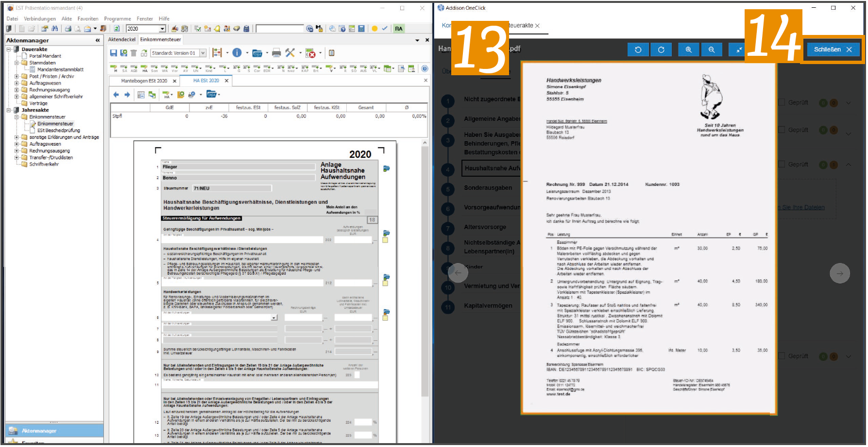Viewport: 868px width, 447px height.
Task: Open the year 2020 dropdown
Action: coord(162,29)
